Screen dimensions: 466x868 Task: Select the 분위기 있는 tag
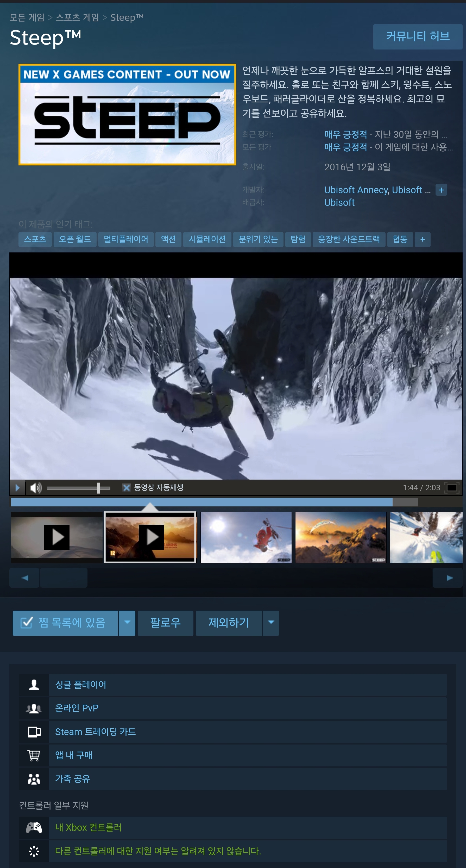point(258,239)
